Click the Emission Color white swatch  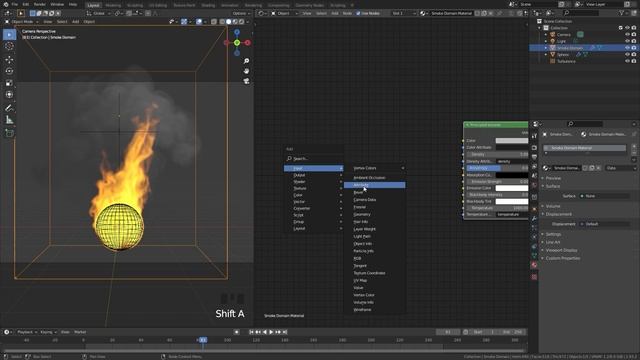511,188
